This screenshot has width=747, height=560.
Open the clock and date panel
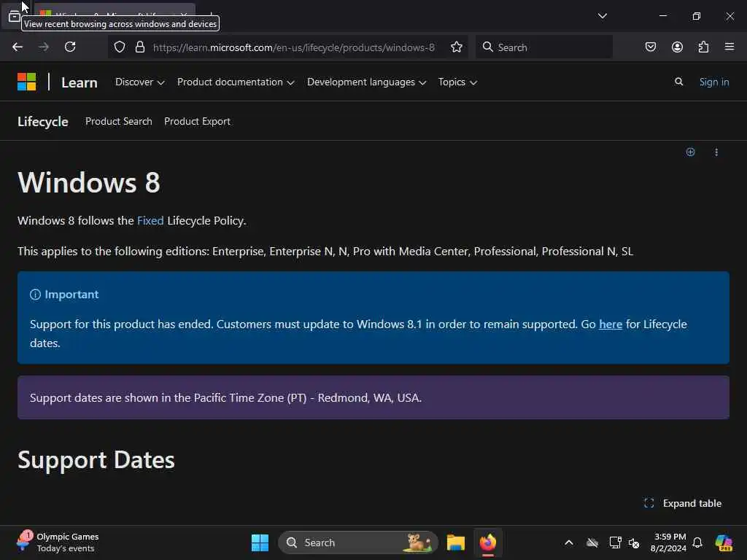669,542
